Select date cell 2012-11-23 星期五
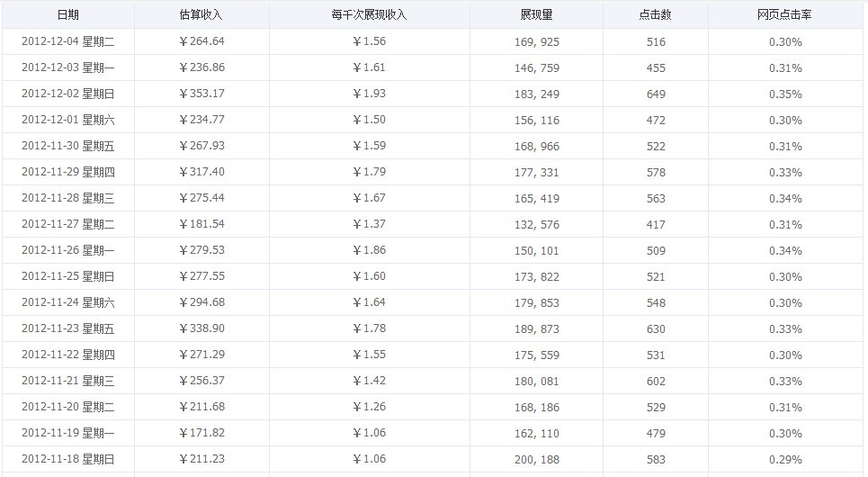The height and width of the screenshot is (477, 868). pos(68,328)
